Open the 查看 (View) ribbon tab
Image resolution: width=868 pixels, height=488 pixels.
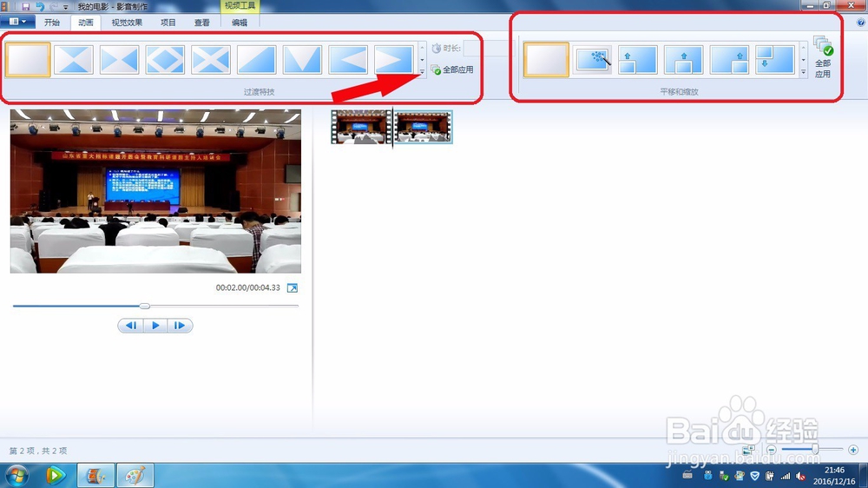coord(202,23)
